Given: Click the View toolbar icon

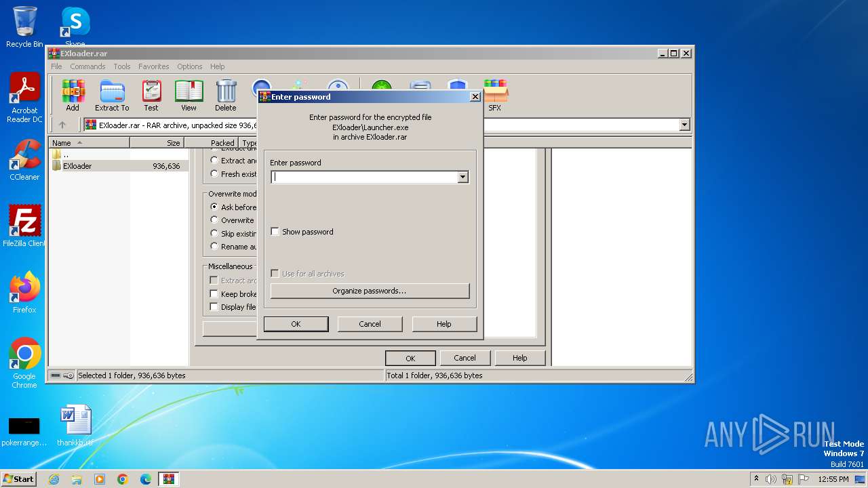Looking at the screenshot, I should tap(189, 96).
